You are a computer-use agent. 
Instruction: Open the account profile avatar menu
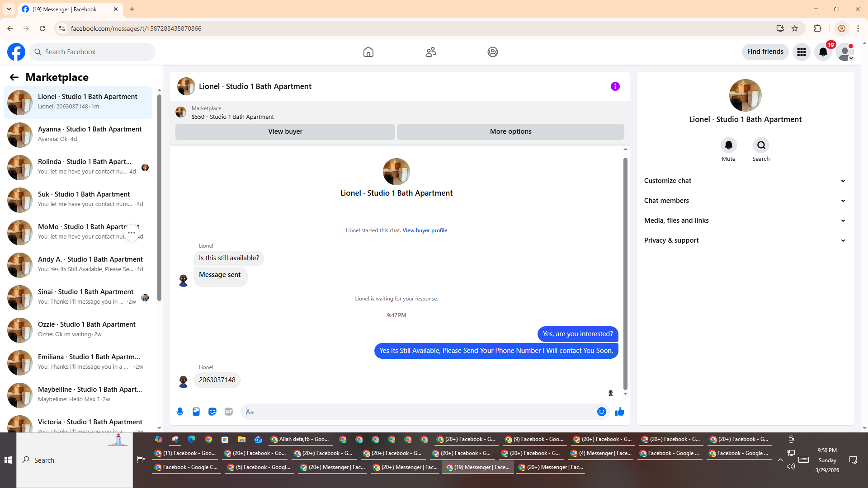[x=845, y=52]
